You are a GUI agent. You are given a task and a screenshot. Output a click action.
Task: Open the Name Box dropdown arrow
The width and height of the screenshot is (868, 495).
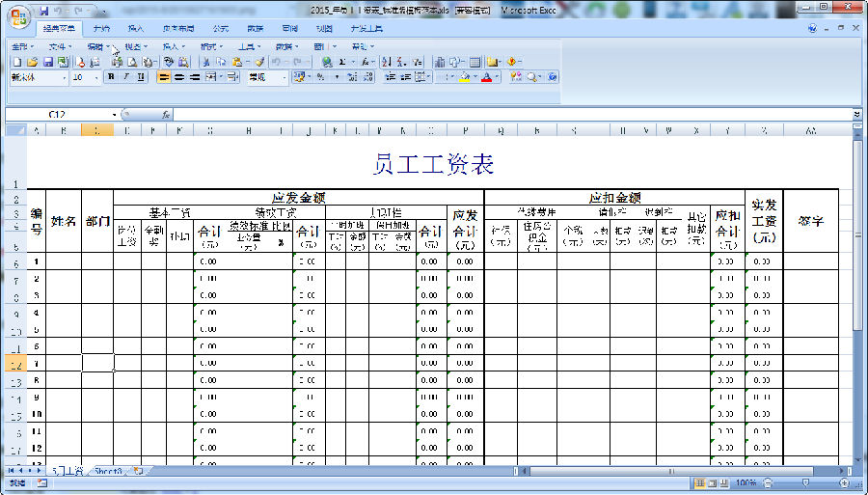(x=115, y=115)
